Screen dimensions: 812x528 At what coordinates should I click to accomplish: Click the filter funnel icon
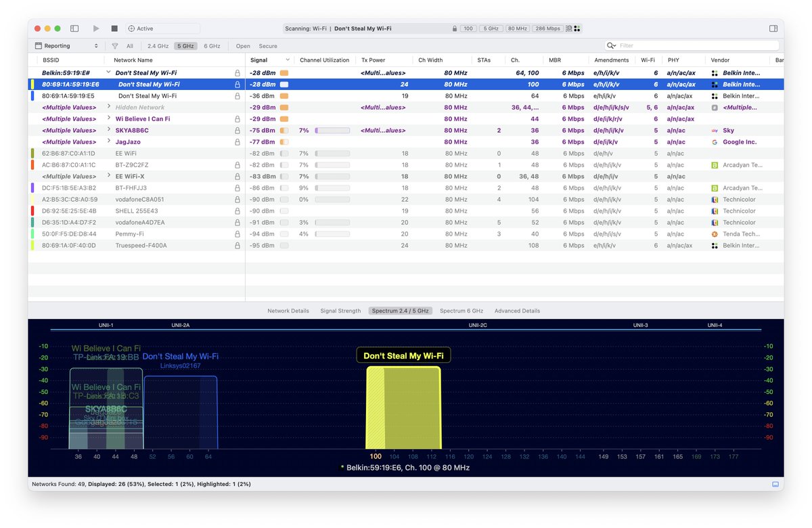click(114, 46)
